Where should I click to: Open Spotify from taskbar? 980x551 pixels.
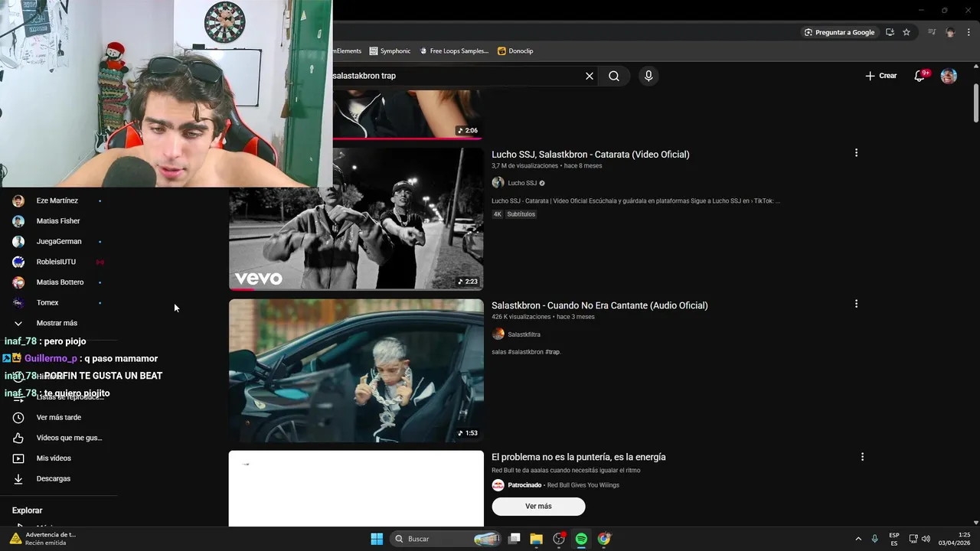tap(581, 539)
